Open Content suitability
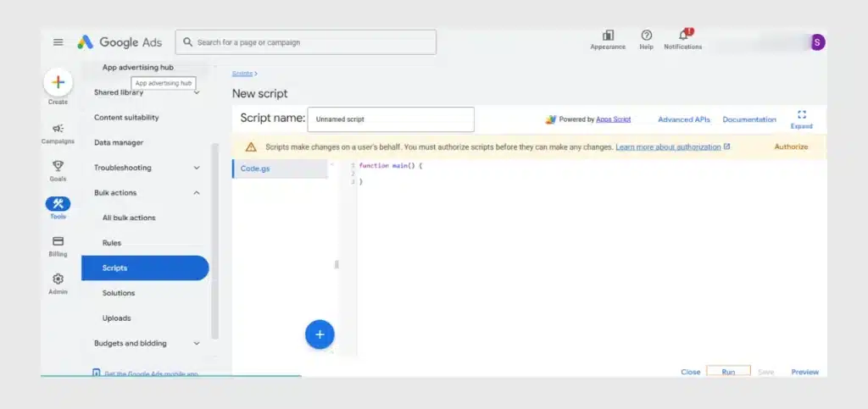 pyautogui.click(x=126, y=118)
